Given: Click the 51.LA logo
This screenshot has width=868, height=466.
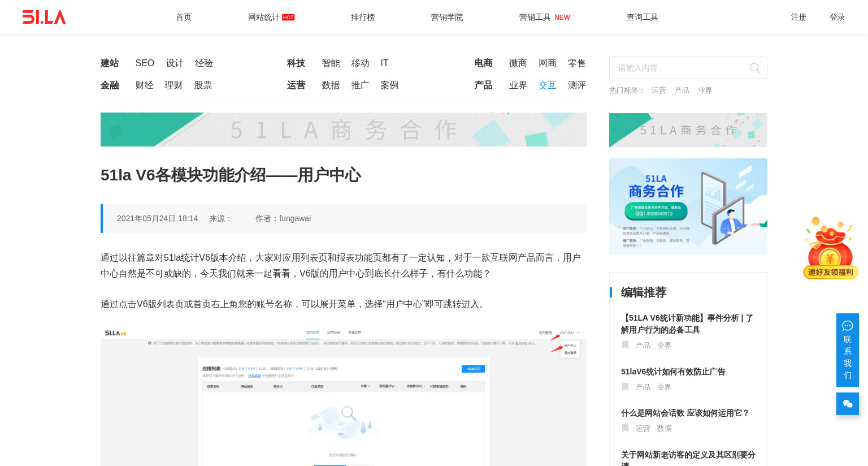Looking at the screenshot, I should [x=44, y=17].
